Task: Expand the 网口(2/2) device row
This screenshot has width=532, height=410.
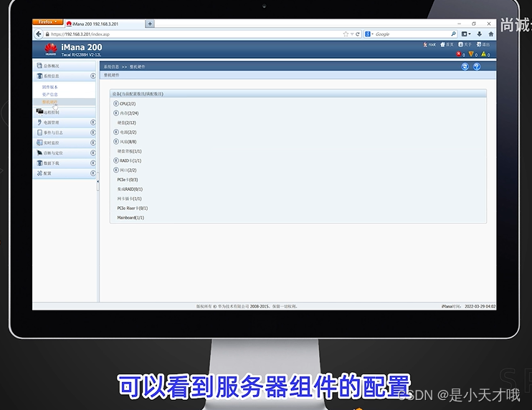Action: click(116, 170)
